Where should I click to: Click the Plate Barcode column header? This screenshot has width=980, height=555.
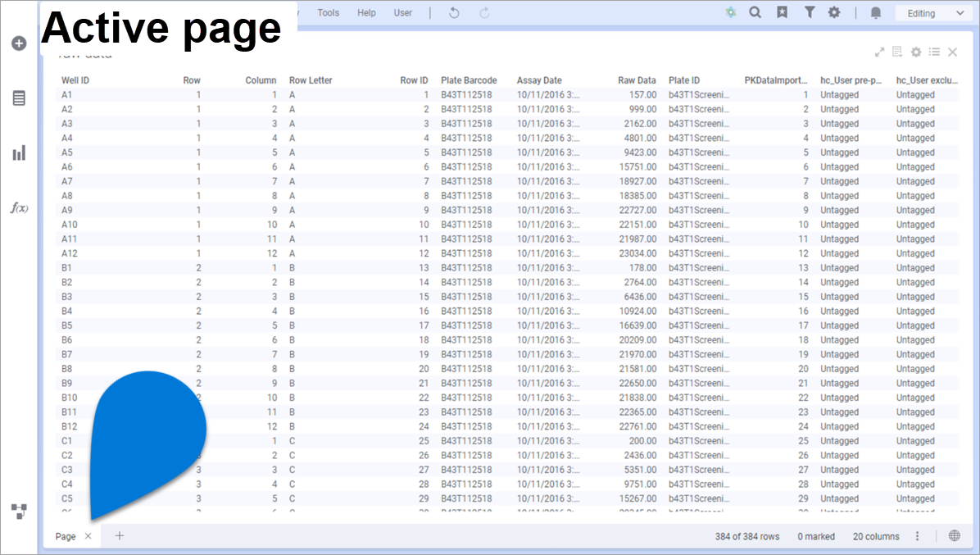point(469,80)
